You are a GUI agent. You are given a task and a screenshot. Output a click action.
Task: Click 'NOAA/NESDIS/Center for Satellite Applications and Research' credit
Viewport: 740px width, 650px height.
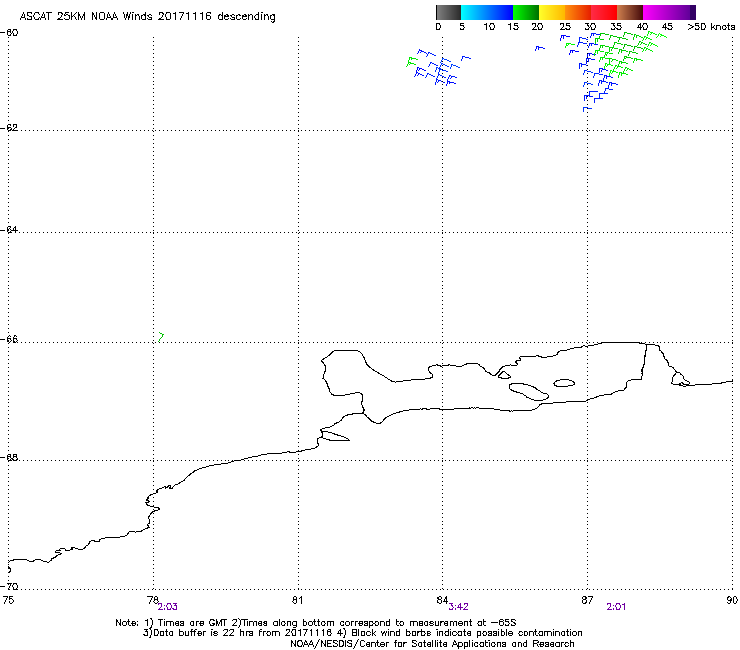432,644
